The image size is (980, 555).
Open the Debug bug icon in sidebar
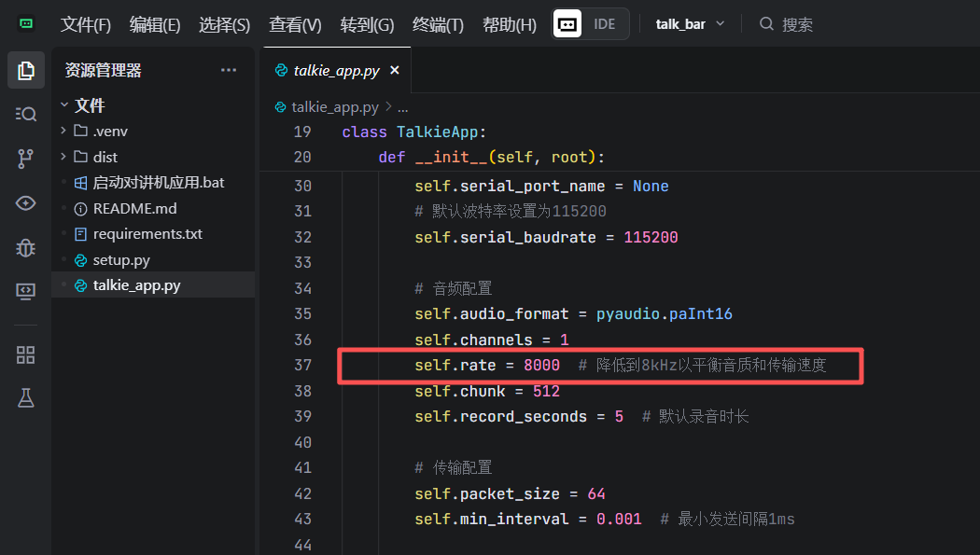coord(26,247)
